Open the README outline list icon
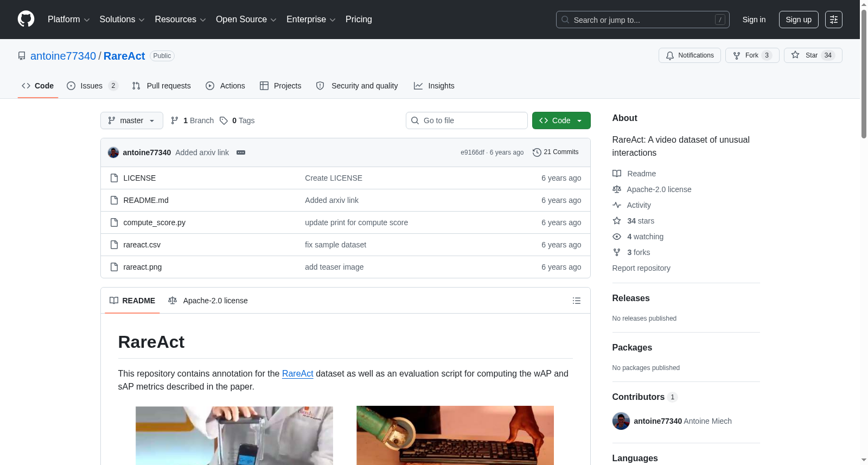868x465 pixels. pyautogui.click(x=577, y=301)
